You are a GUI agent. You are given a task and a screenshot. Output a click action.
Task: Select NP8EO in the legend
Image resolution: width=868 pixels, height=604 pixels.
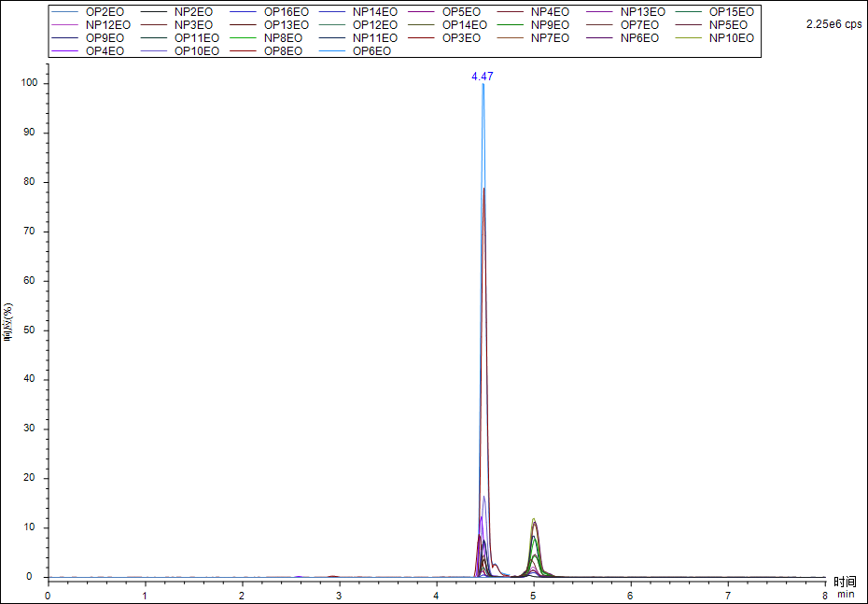(x=282, y=38)
